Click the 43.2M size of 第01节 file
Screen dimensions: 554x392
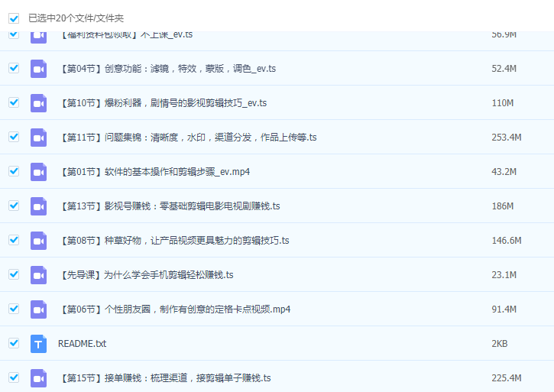coord(504,172)
